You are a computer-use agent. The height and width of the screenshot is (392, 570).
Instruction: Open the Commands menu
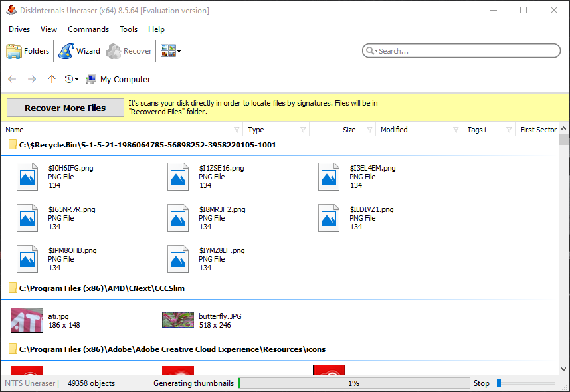[x=88, y=29]
